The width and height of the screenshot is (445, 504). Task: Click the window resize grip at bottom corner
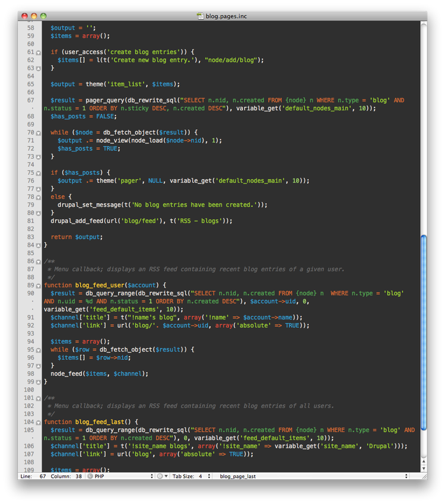pos(424,476)
